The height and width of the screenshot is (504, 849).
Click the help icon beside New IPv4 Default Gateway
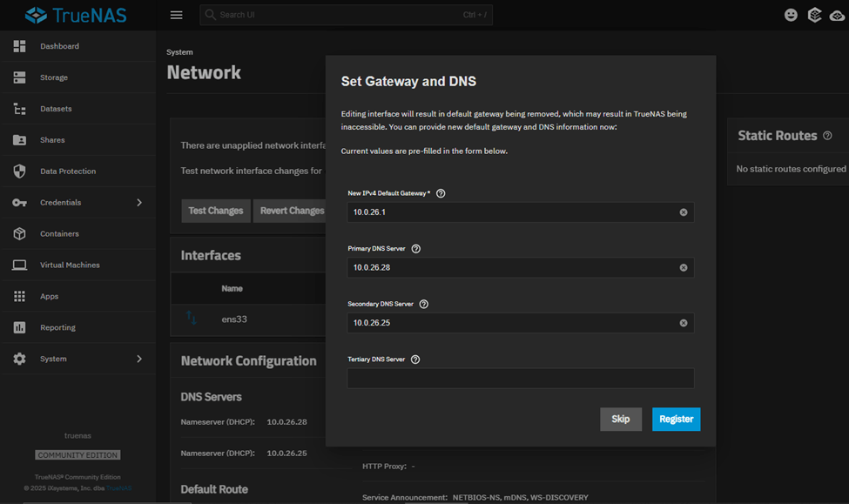[441, 193]
